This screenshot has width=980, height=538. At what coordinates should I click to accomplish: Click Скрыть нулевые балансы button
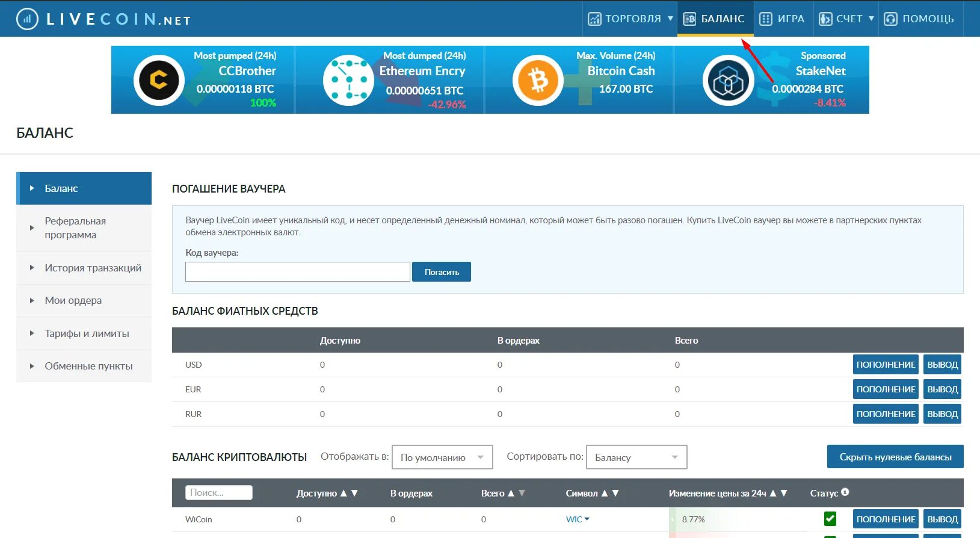click(895, 457)
